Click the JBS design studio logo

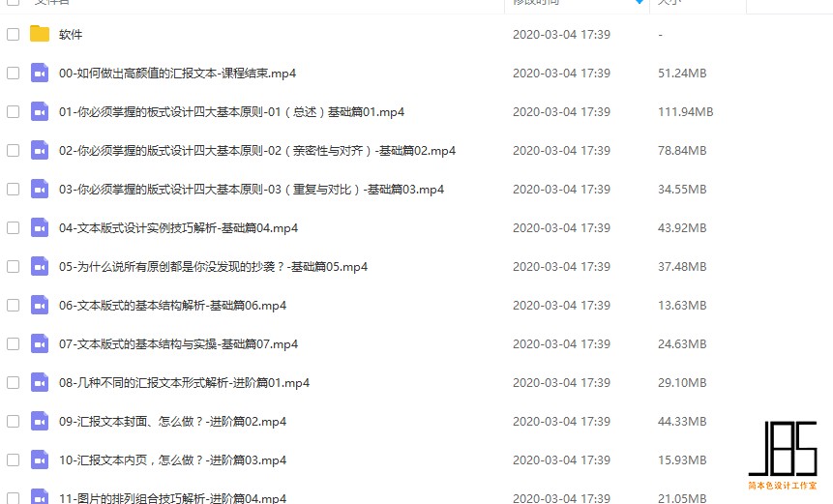click(x=783, y=456)
